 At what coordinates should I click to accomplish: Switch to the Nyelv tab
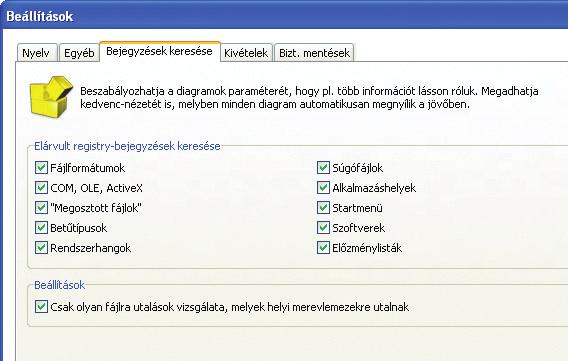pos(37,53)
